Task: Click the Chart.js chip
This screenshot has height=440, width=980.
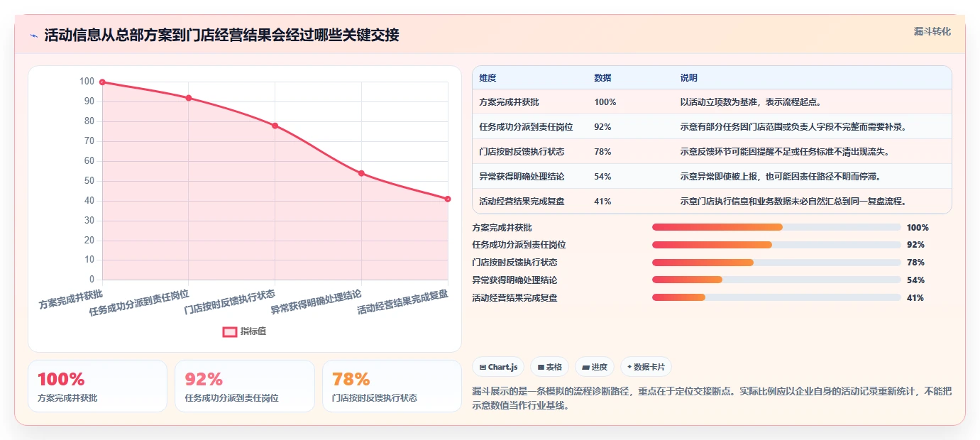Action: (x=498, y=367)
